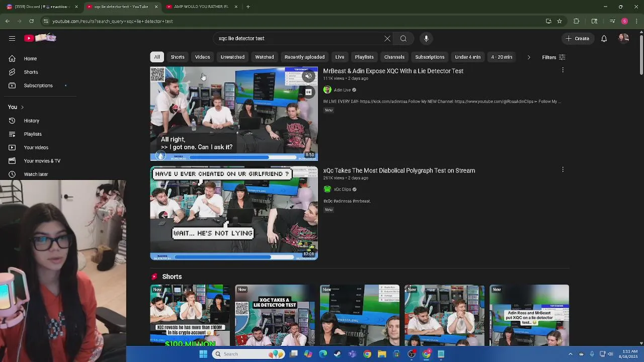Image resolution: width=644 pixels, height=362 pixels.
Task: Clear the search box with the X icon
Action: pyautogui.click(x=387, y=38)
